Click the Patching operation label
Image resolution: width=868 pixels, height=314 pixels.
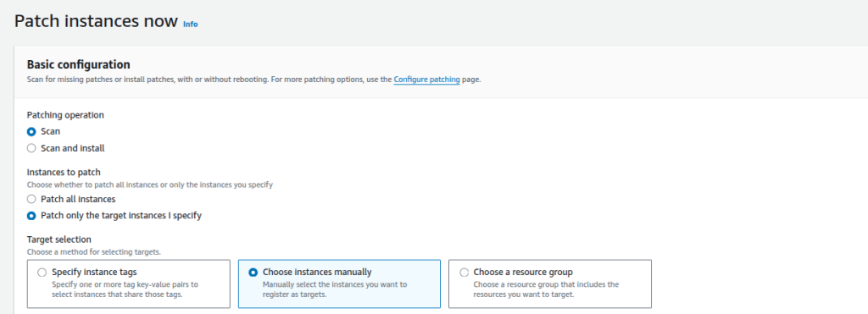point(65,115)
